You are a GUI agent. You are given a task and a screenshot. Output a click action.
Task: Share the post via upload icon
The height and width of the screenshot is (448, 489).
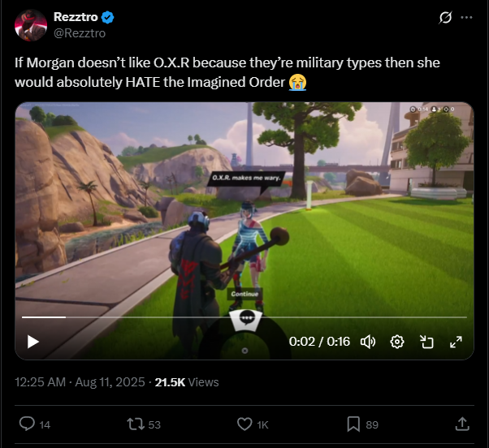pyautogui.click(x=462, y=424)
